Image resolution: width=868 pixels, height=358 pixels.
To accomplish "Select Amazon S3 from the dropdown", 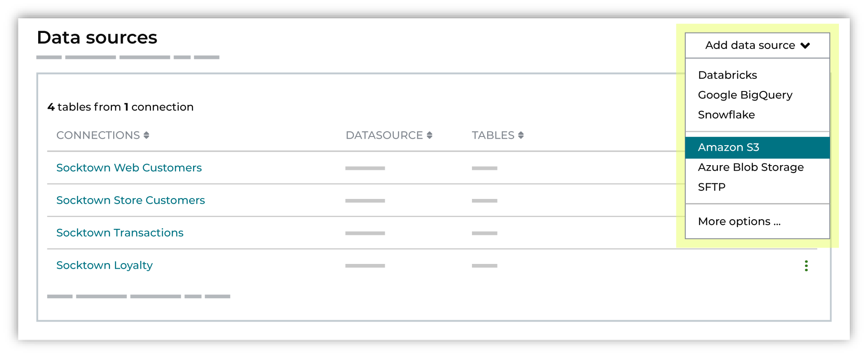I will [x=728, y=147].
